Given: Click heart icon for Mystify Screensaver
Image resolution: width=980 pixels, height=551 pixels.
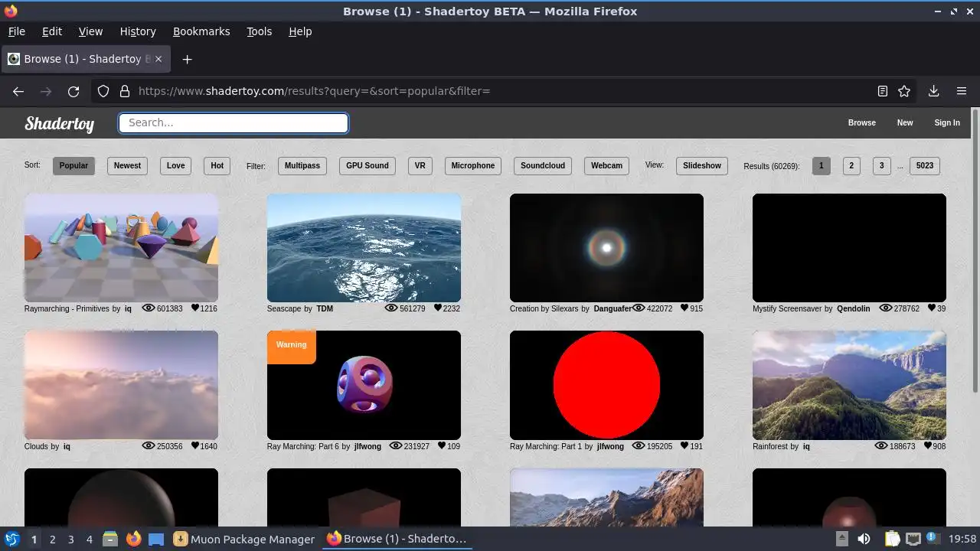Looking at the screenshot, I should pos(931,308).
